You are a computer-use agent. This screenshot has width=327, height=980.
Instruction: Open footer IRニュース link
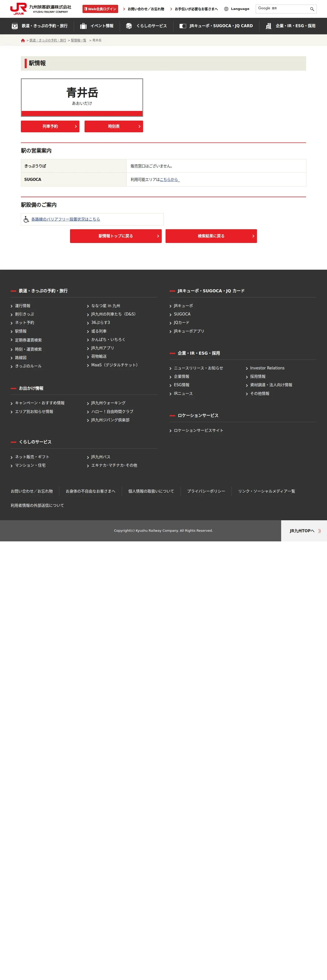183,394
